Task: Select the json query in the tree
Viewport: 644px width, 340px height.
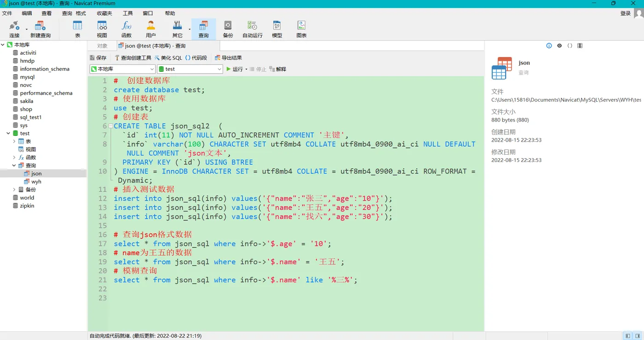Action: [36, 173]
